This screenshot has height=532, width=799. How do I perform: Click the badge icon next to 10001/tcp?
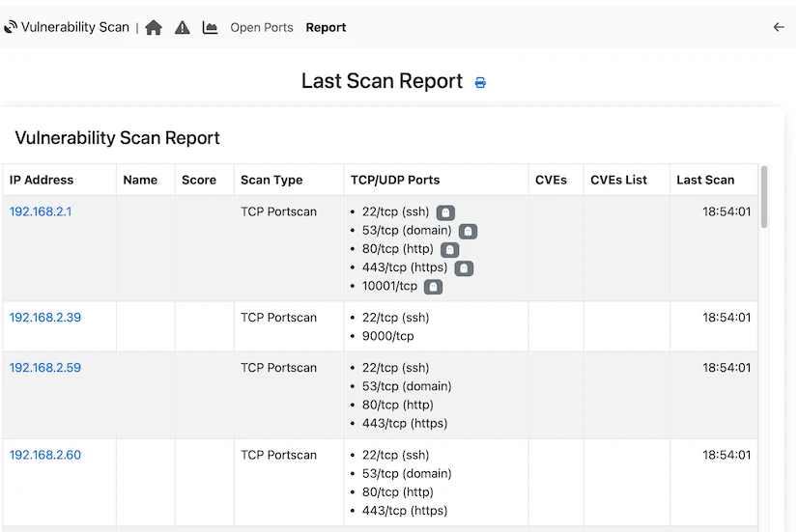coord(433,287)
